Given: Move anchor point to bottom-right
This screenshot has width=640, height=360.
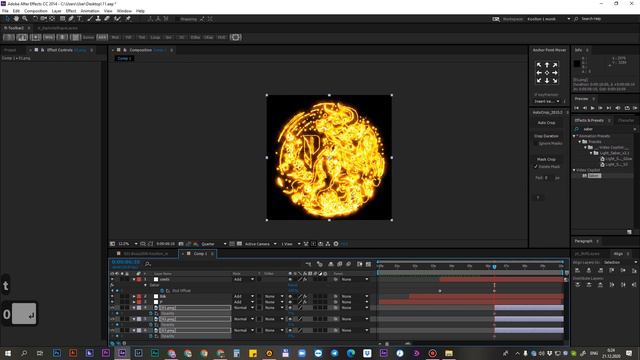Looking at the screenshot, I should click(x=555, y=80).
